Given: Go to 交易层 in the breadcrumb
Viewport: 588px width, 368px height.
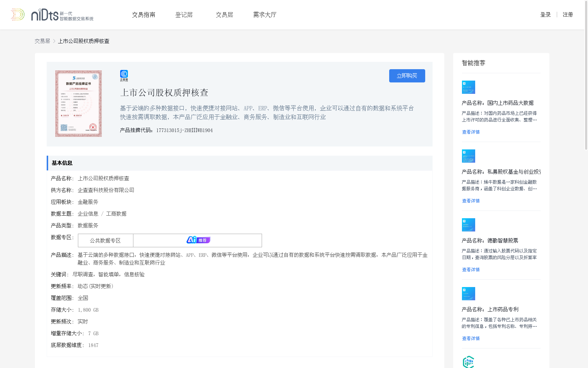Looking at the screenshot, I should (42, 41).
